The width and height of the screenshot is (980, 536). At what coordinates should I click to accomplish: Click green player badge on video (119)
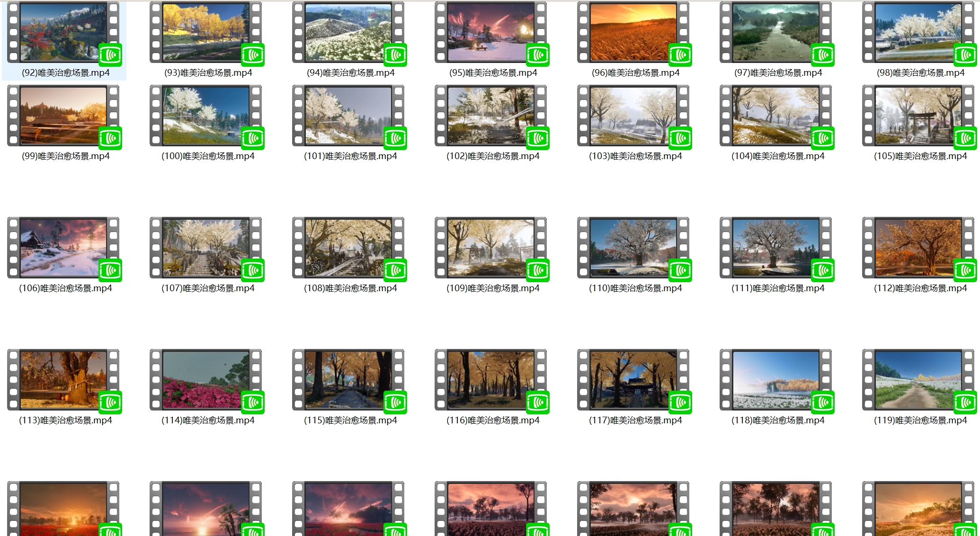click(x=965, y=402)
